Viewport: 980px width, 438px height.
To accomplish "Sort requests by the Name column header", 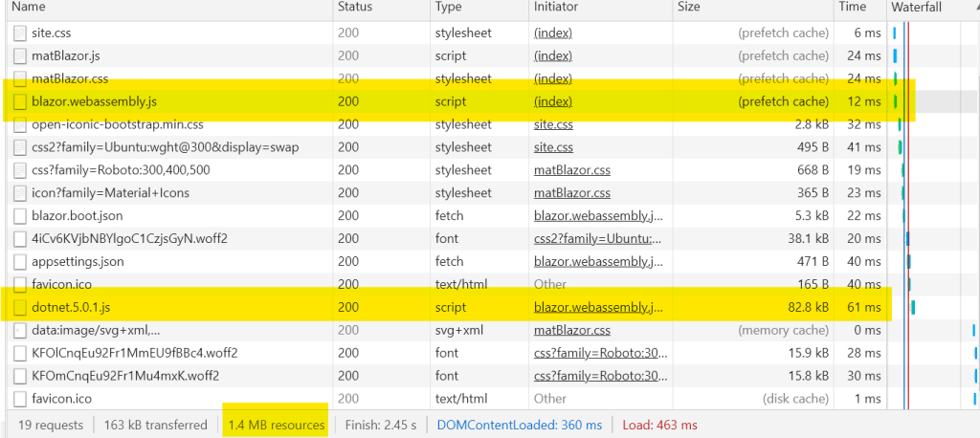I will coord(29,8).
